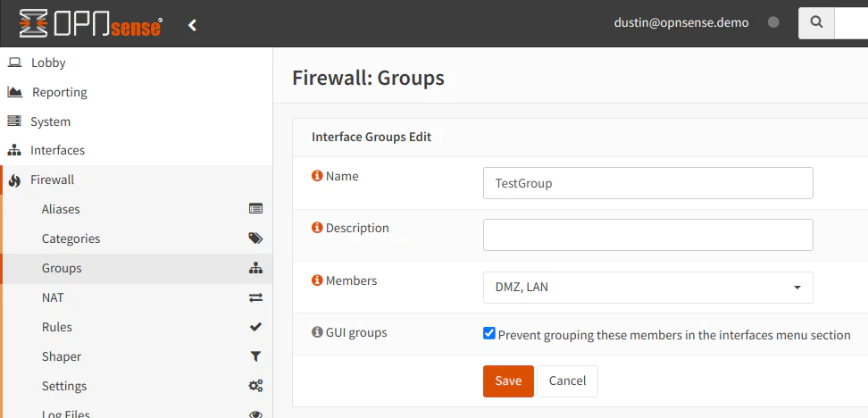
Task: Click the NAT arrows icon
Action: click(255, 297)
